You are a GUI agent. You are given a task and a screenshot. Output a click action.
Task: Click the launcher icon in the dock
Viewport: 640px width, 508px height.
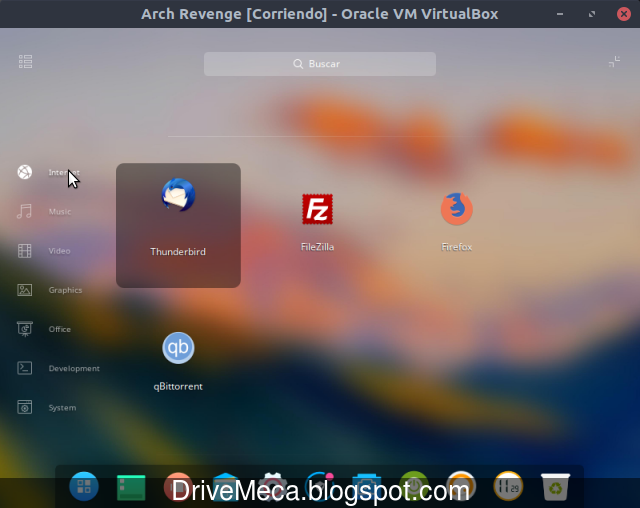[84, 486]
